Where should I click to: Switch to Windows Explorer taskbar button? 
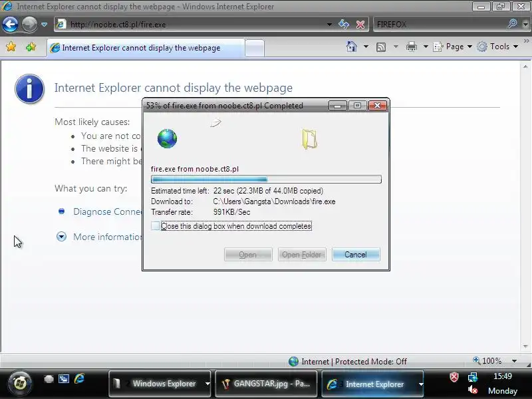(160, 384)
